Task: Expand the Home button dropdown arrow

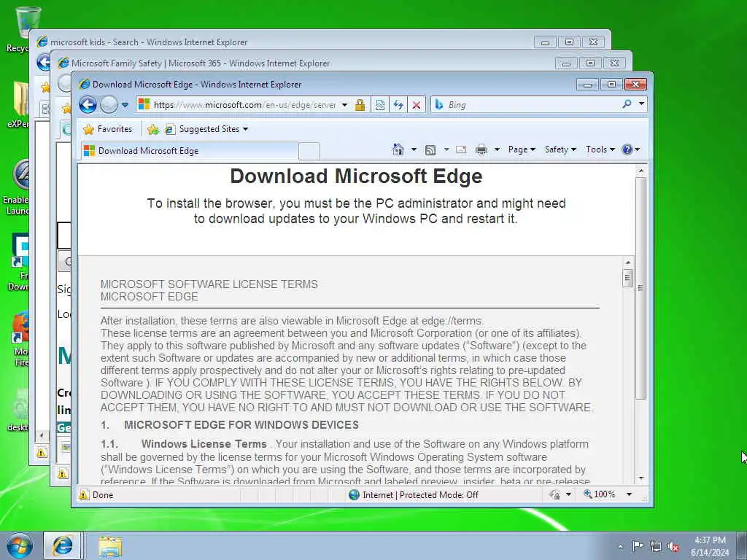Action: (x=414, y=149)
